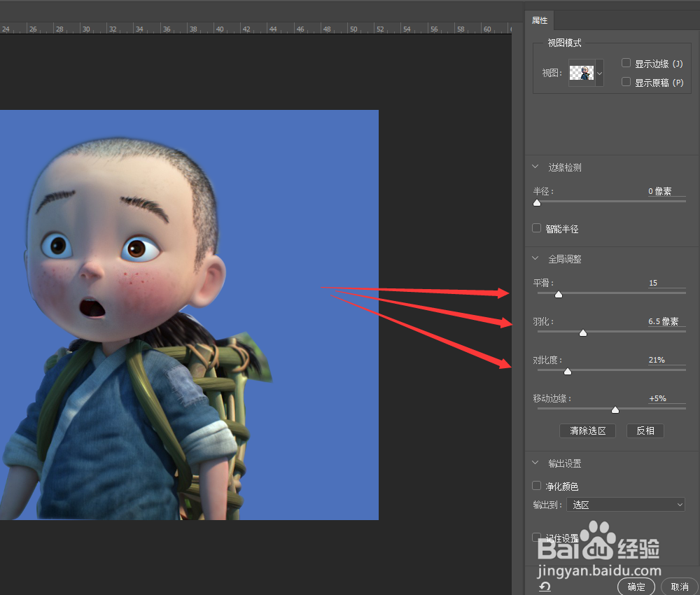Collapse the 全局调整 section
This screenshot has height=595, width=700.
point(535,258)
